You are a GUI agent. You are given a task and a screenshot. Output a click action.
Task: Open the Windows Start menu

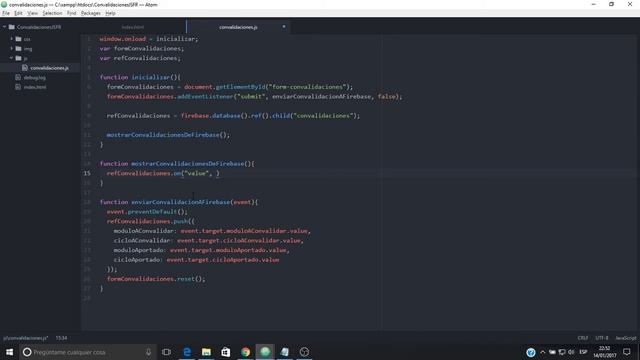tap(9, 352)
